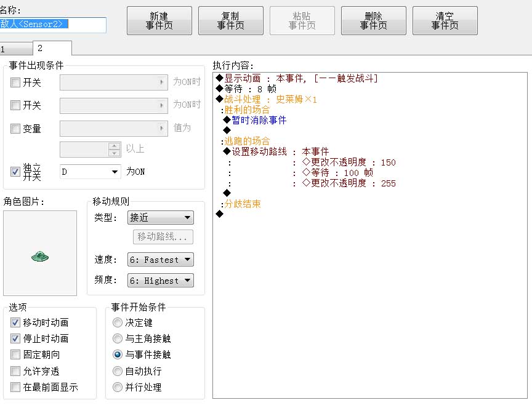
Task: Select the 分歧结束 line
Action: pos(241,204)
